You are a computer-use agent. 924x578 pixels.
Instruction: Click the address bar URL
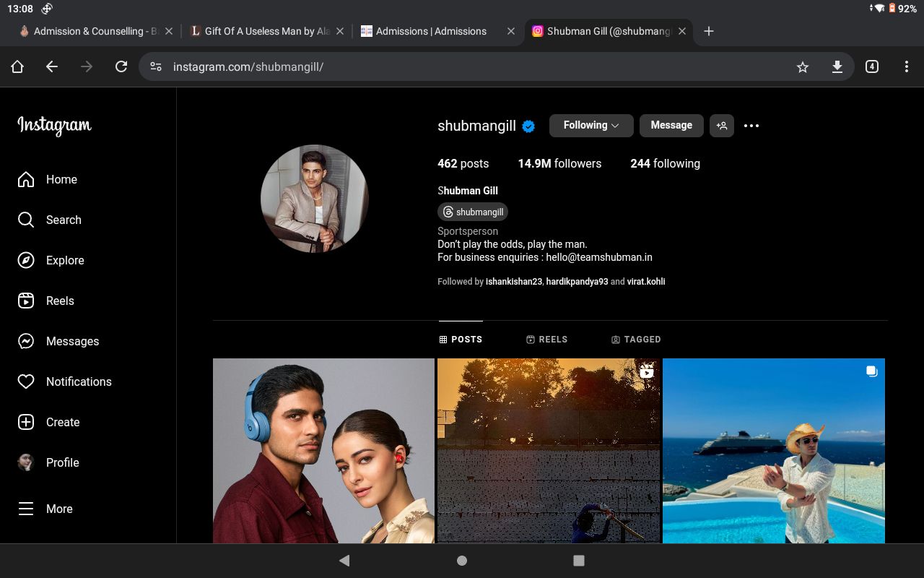point(248,67)
